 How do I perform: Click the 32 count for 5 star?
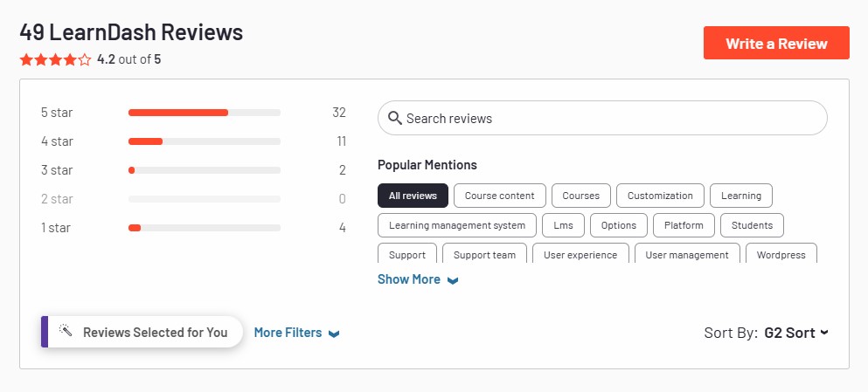(339, 113)
